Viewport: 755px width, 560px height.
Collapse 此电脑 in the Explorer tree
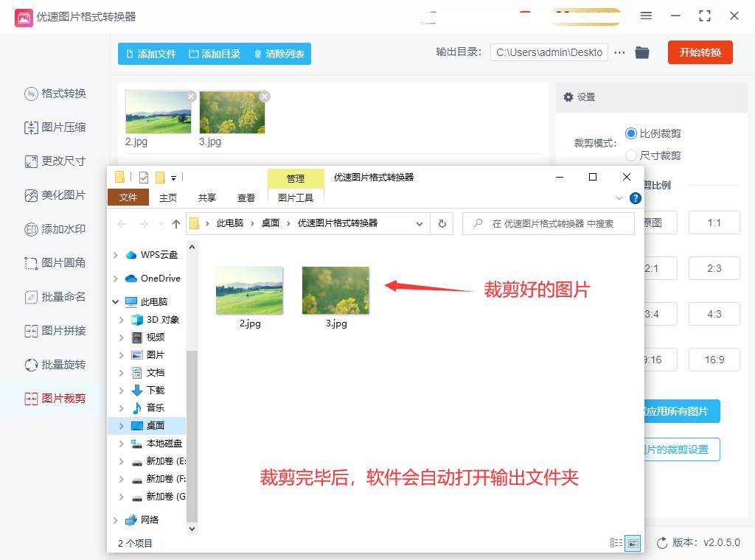tap(116, 302)
